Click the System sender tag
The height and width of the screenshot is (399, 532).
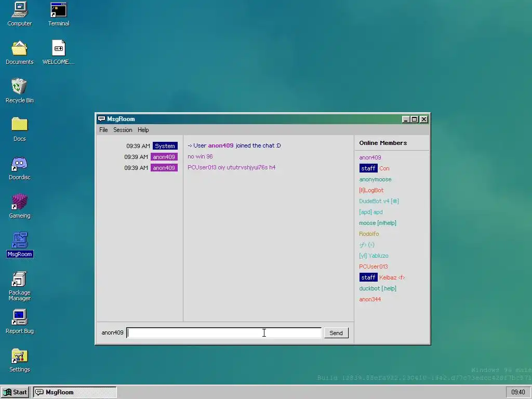tap(165, 146)
